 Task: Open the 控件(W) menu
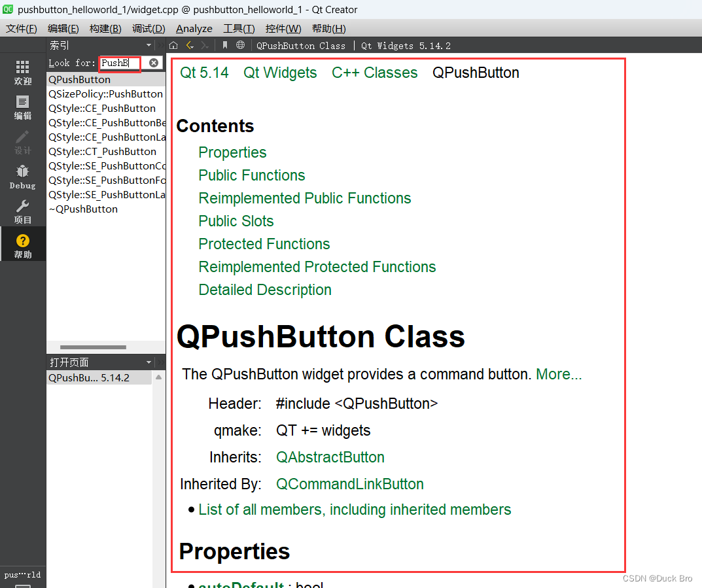[x=283, y=29]
